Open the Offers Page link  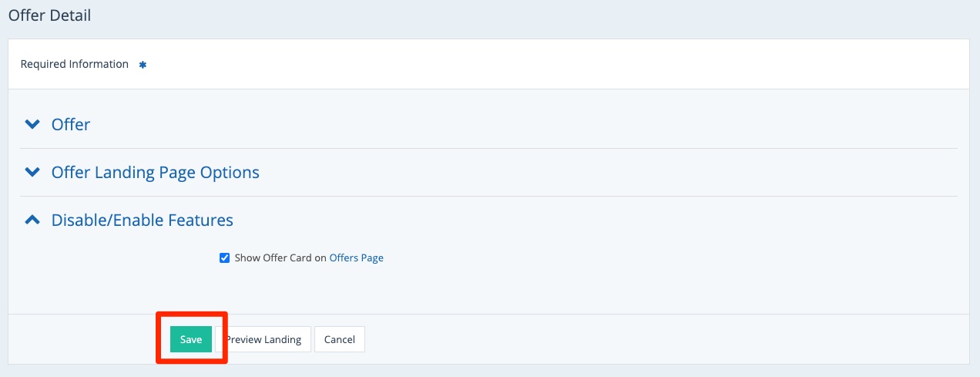click(x=356, y=258)
